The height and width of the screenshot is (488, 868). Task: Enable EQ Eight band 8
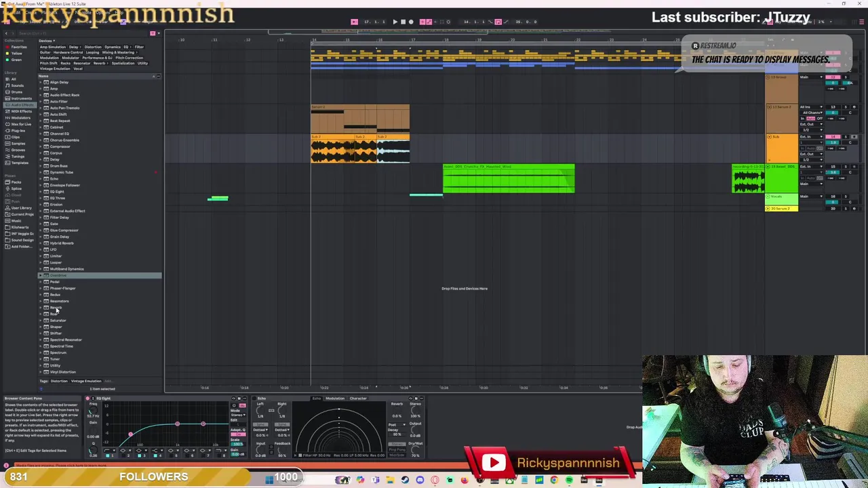click(x=219, y=456)
